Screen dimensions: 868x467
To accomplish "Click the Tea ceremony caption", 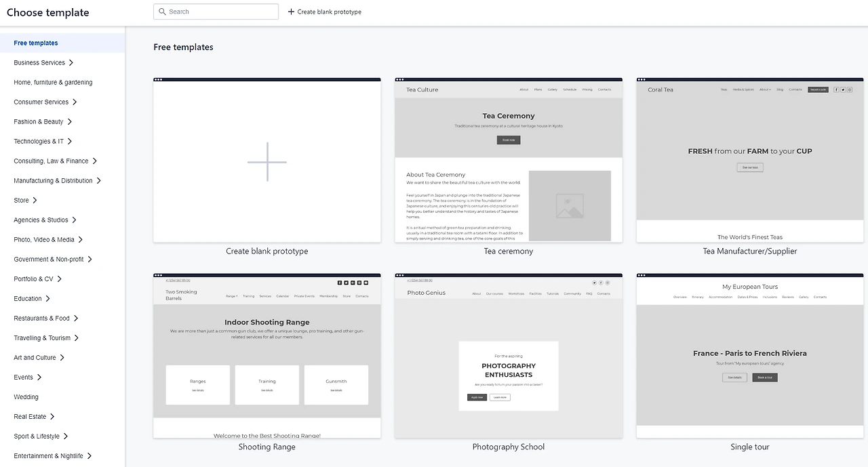I will pyautogui.click(x=509, y=251).
